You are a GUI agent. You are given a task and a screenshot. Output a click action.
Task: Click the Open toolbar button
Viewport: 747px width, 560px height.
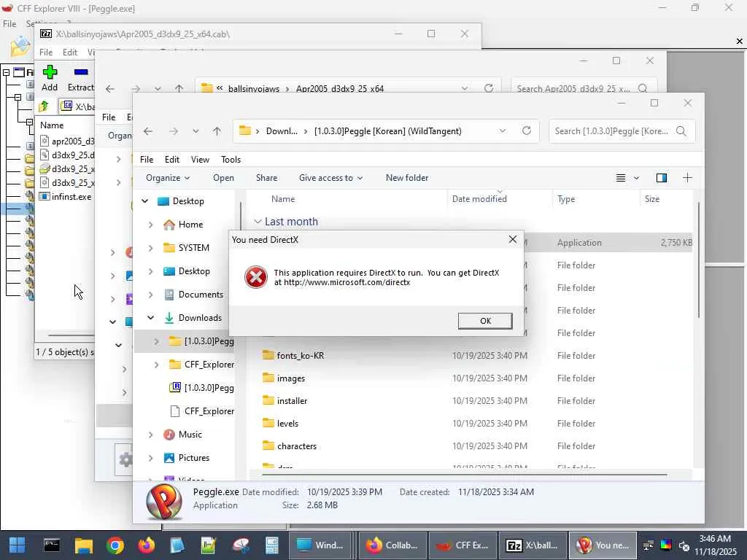coord(223,178)
